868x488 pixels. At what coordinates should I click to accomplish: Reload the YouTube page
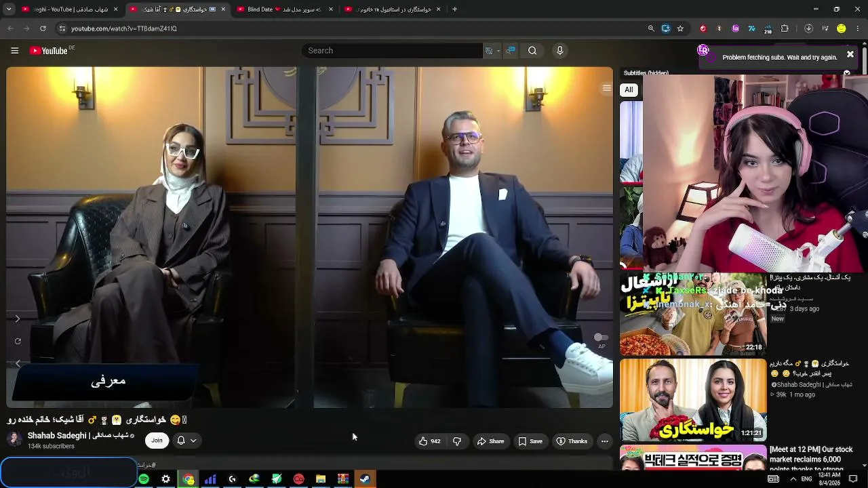coord(43,28)
